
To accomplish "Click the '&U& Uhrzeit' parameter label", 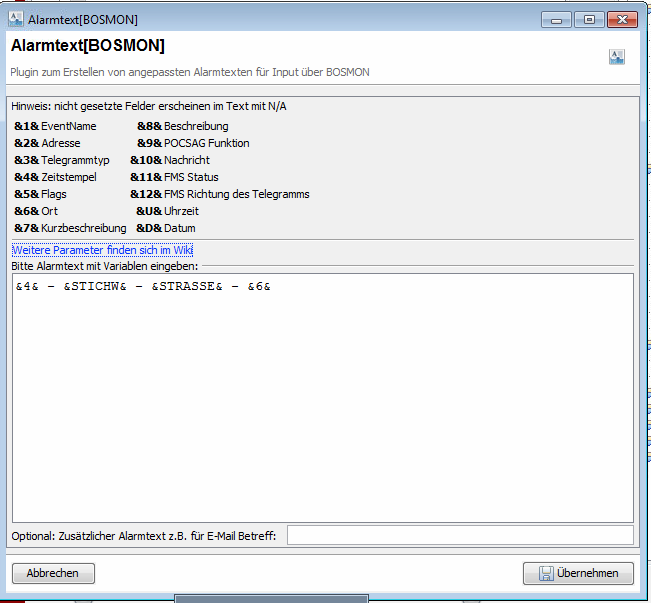I will point(167,211).
